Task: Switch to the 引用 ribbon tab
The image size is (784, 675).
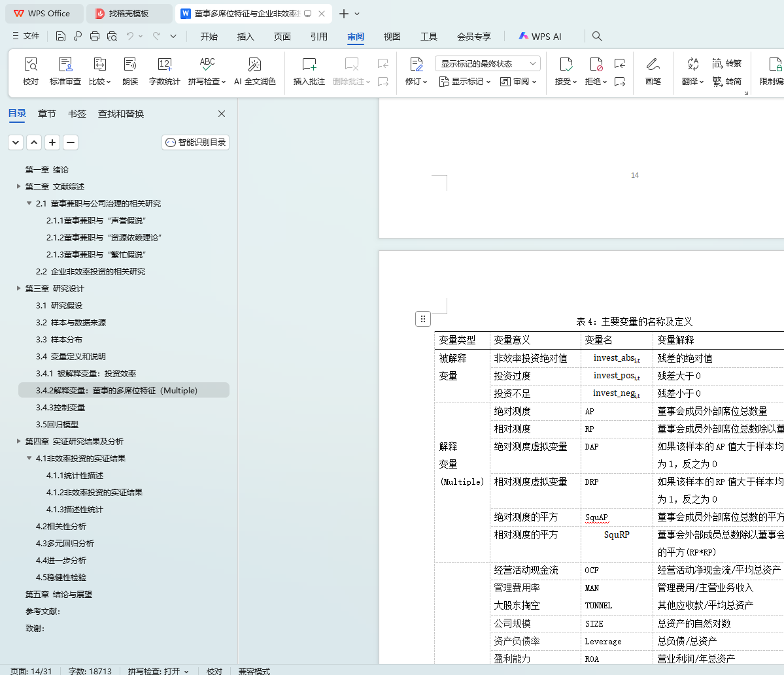Action: coord(319,37)
